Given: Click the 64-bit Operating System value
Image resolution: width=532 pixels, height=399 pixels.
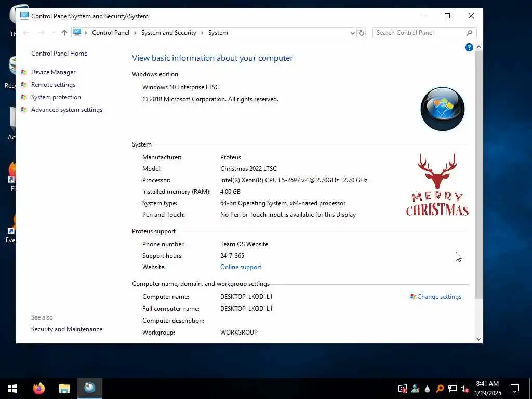Looking at the screenshot, I should pyautogui.click(x=283, y=203).
